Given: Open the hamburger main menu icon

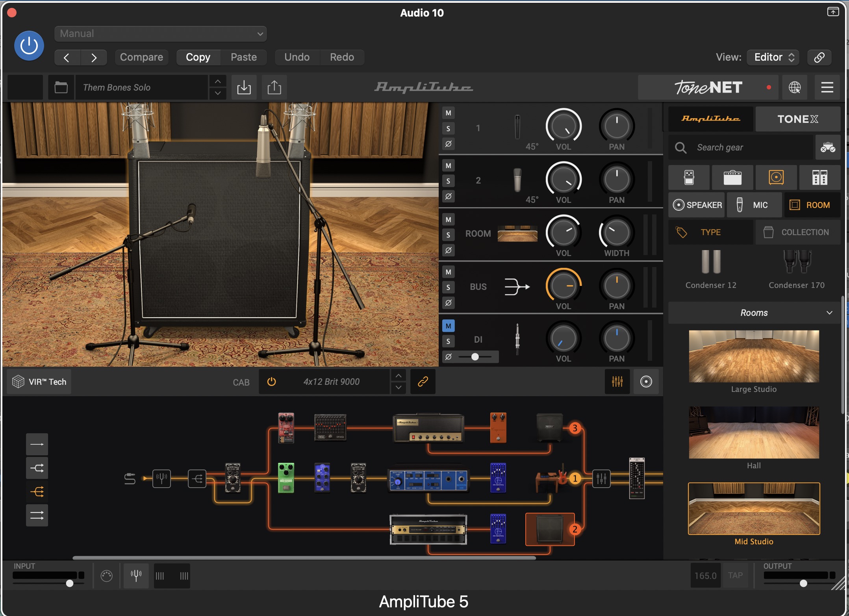Looking at the screenshot, I should point(827,87).
